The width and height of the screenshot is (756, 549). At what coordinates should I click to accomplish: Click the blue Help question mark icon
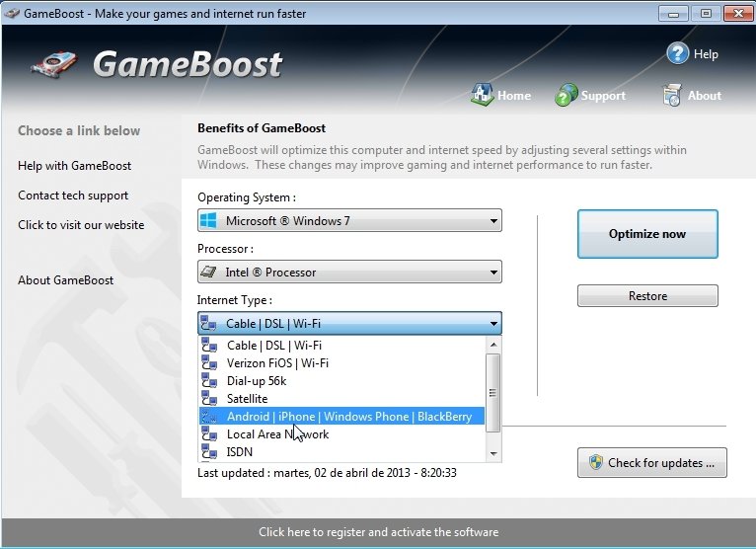pos(677,53)
